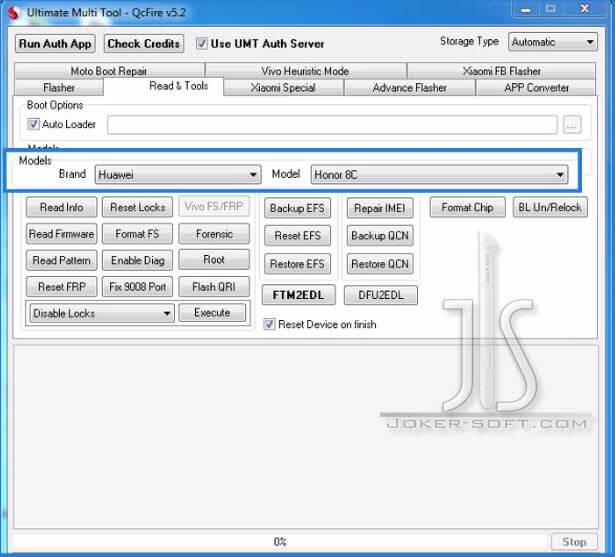This screenshot has height=557, width=615.
Task: Open the Xiaomi FB Flasher tab
Action: click(x=501, y=71)
